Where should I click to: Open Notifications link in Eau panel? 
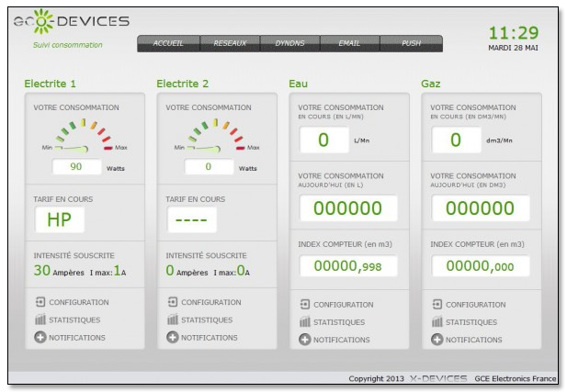pos(342,340)
